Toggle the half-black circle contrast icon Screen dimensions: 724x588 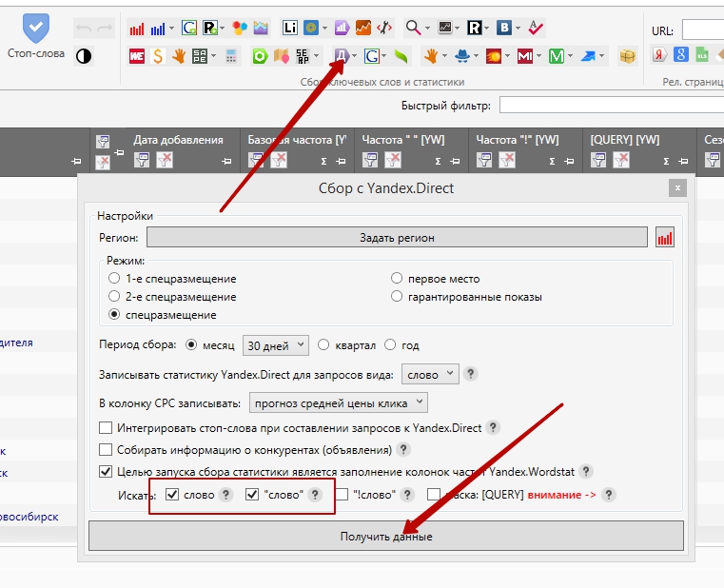pyautogui.click(x=84, y=56)
